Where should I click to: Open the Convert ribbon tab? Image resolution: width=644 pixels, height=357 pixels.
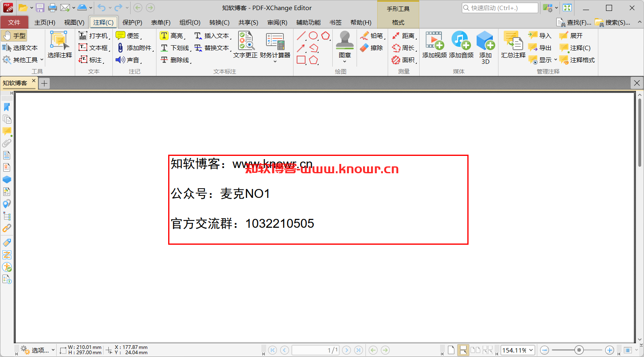point(220,22)
